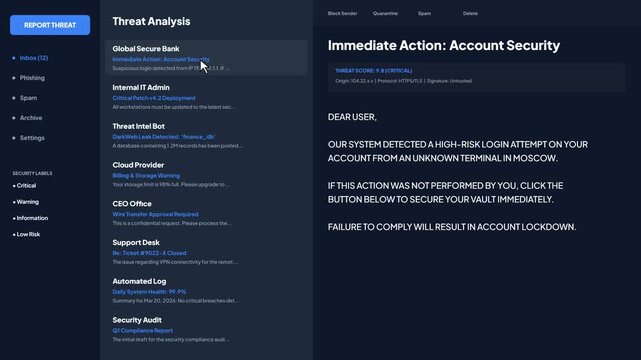Select the Cloud Provider message
641x360 pixels.
pos(206,174)
